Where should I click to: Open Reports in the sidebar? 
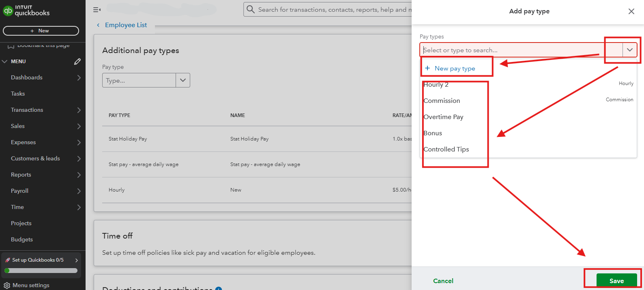(x=21, y=175)
